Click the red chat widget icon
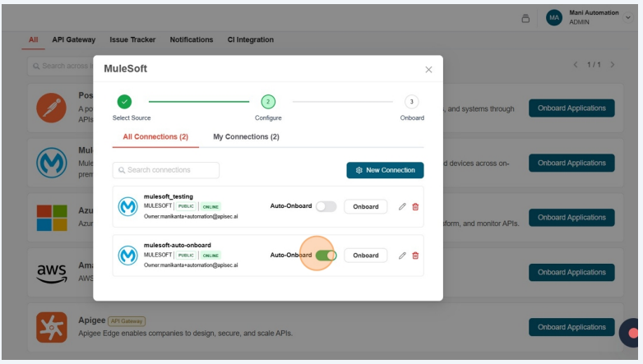Image resolution: width=643 pixels, height=364 pixels. click(632, 333)
